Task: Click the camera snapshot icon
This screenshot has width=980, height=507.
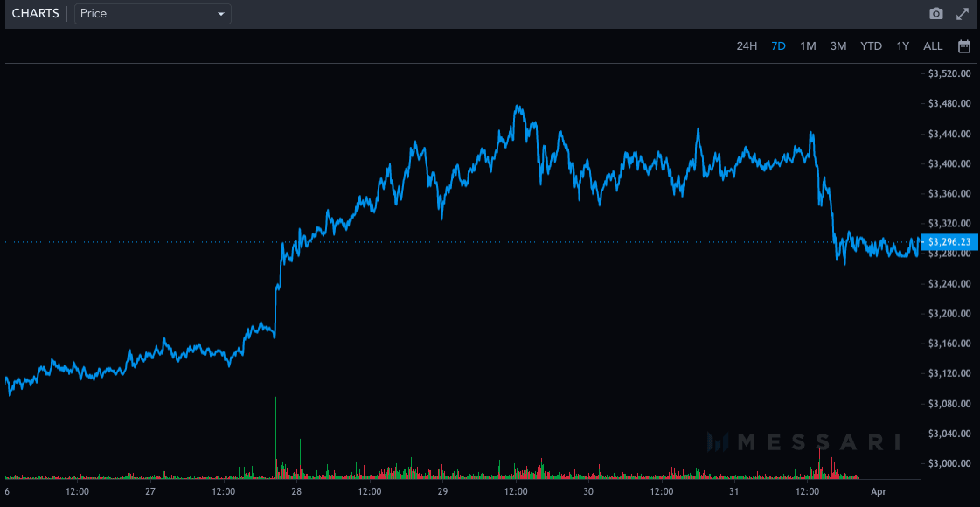Action: click(935, 13)
